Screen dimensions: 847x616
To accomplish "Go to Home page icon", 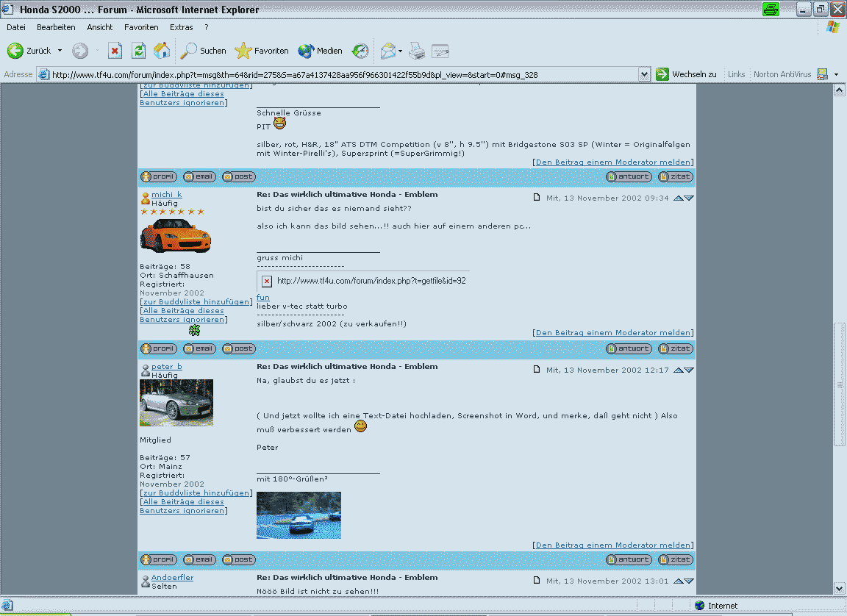I will pos(162,51).
